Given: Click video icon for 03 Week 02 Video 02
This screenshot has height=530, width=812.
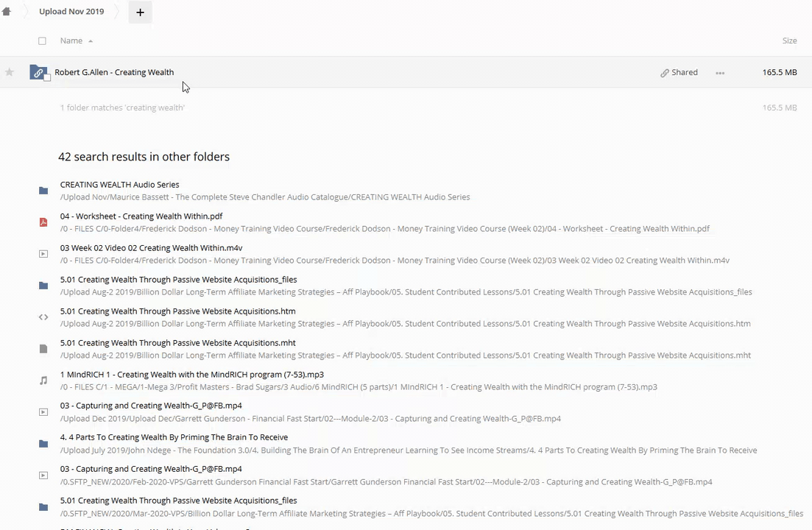Looking at the screenshot, I should [x=43, y=254].
